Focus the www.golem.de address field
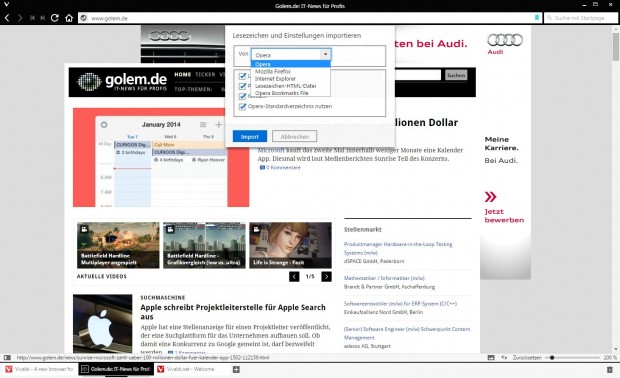Screen dimensions: 620x378 coord(310,18)
